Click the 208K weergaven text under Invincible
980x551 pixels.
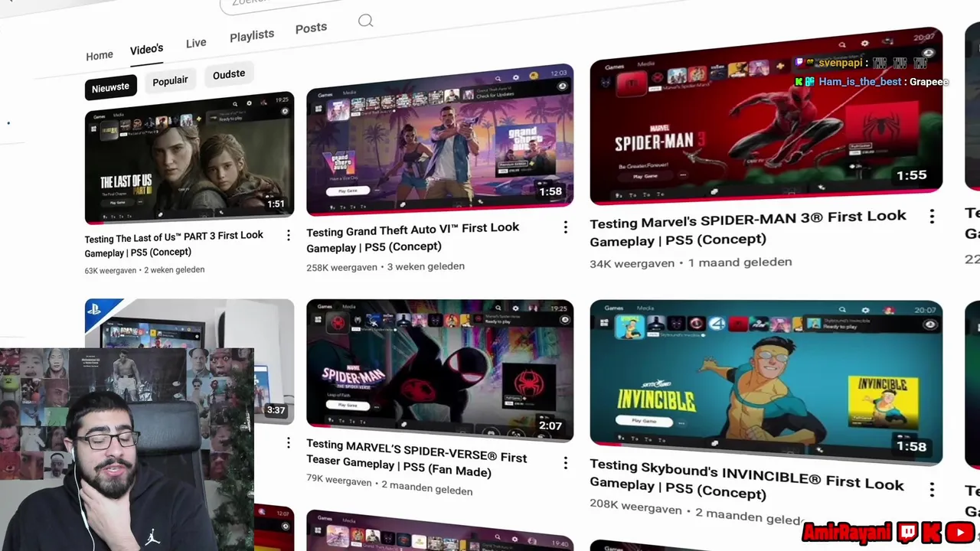(x=635, y=507)
